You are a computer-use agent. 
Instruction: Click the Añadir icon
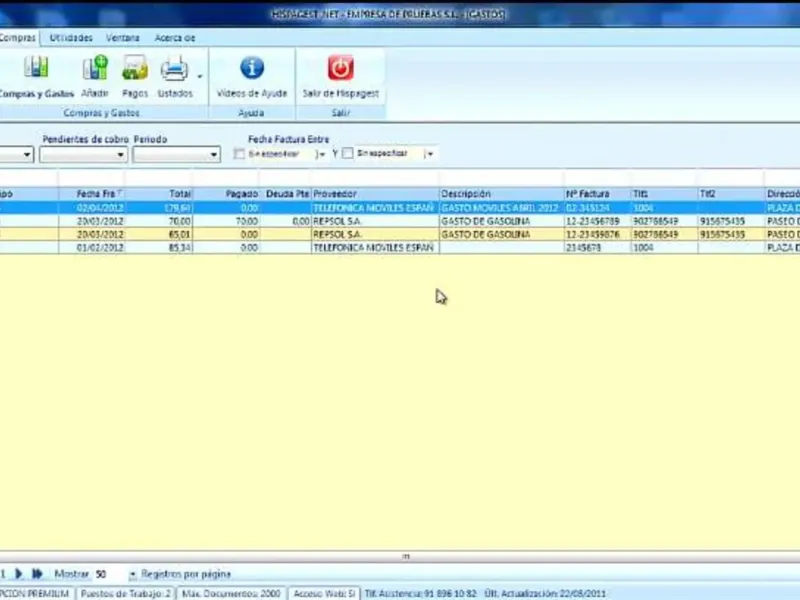click(95, 68)
